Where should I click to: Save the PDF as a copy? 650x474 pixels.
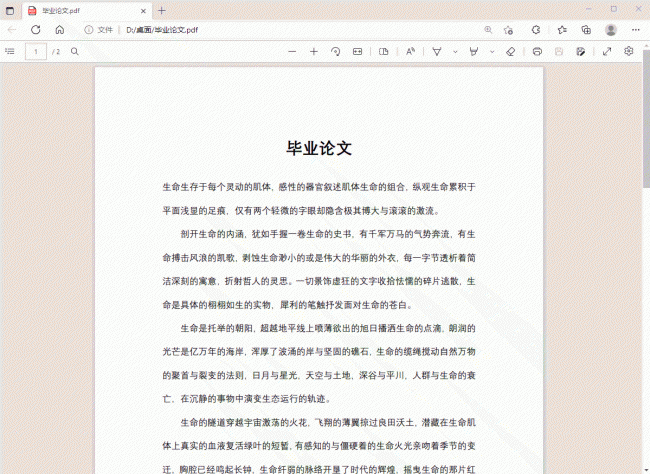coord(581,51)
